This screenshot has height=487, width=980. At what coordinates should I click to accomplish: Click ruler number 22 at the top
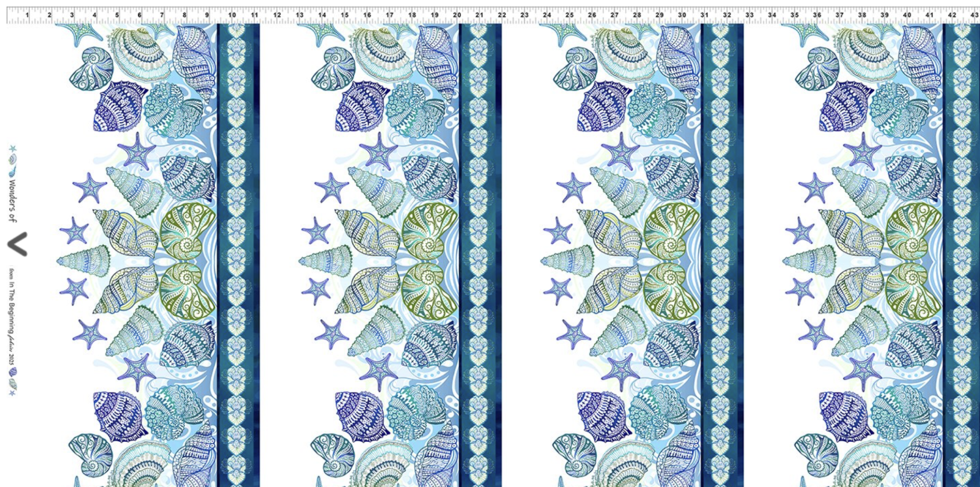pos(502,15)
